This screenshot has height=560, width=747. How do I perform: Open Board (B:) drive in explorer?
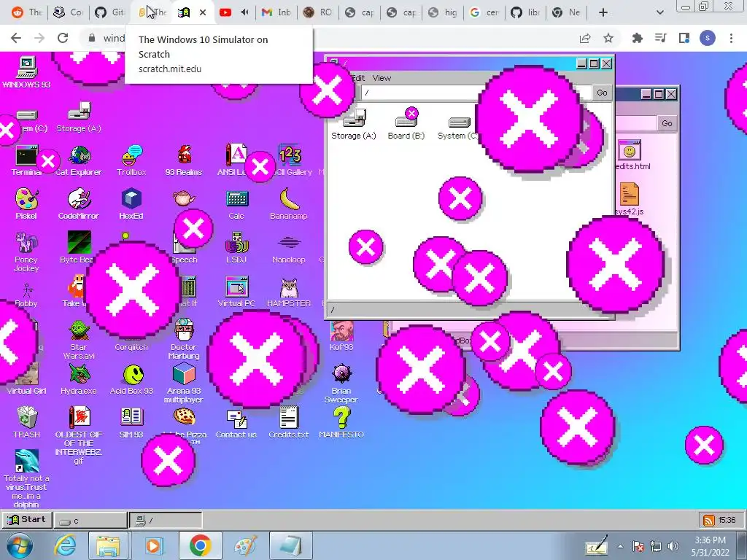point(406,124)
